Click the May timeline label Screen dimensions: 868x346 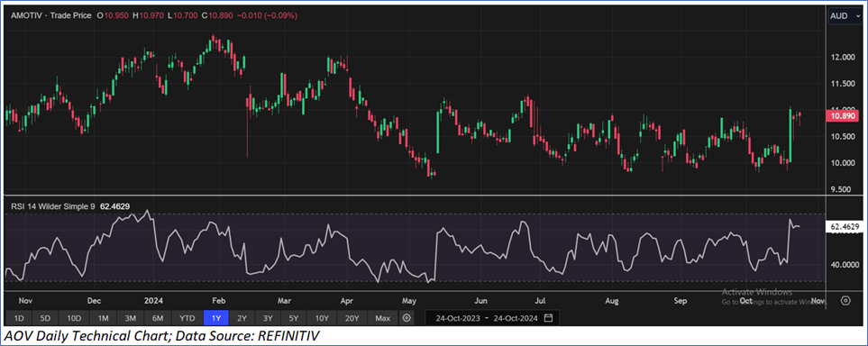click(x=409, y=301)
